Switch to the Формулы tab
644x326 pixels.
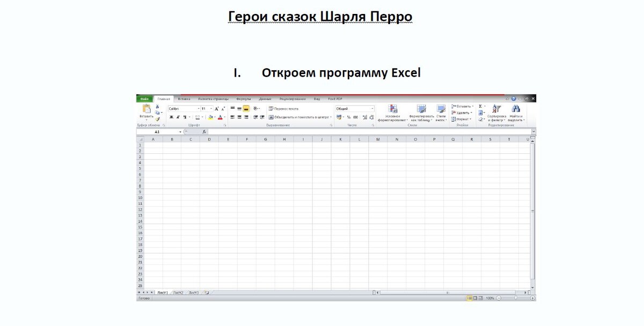point(243,99)
